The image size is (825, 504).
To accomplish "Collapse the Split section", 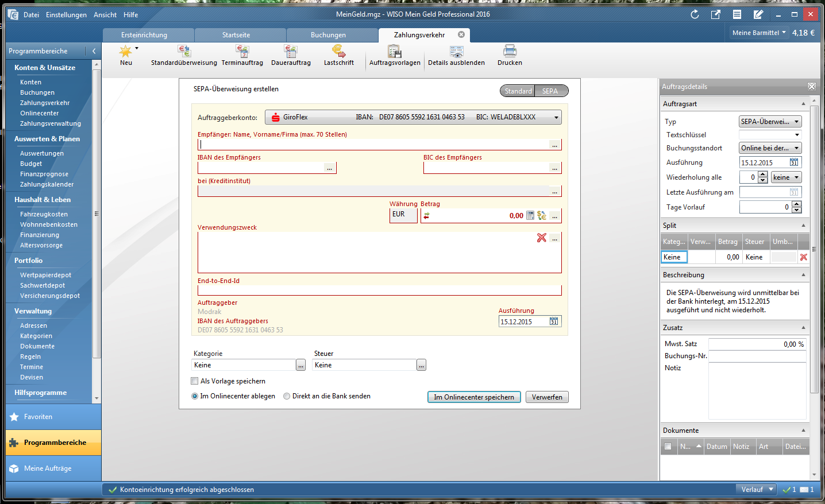I will pos(803,226).
